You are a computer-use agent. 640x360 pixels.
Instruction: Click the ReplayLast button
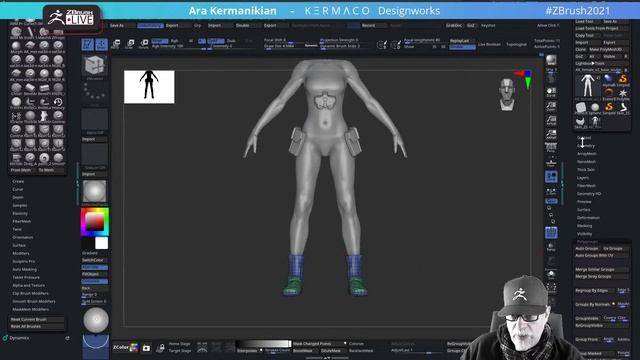pos(462,41)
